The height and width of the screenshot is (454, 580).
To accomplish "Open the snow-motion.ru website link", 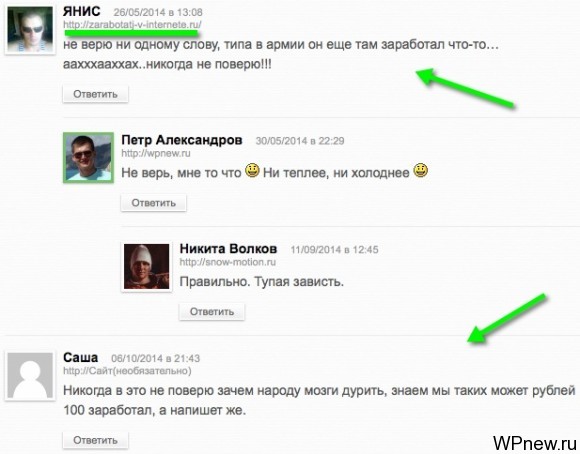I will pyautogui.click(x=228, y=262).
